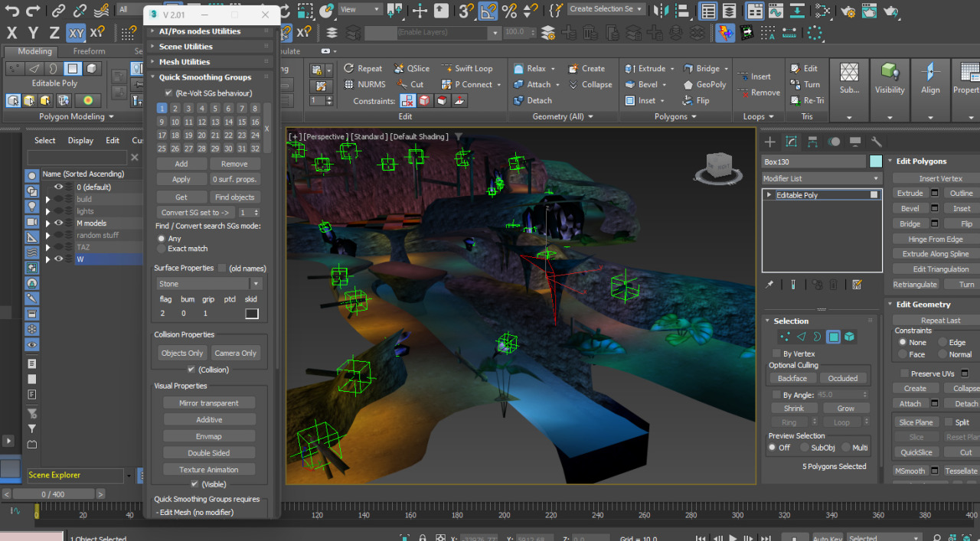Open the Create Selection Set dropdown

606,9
